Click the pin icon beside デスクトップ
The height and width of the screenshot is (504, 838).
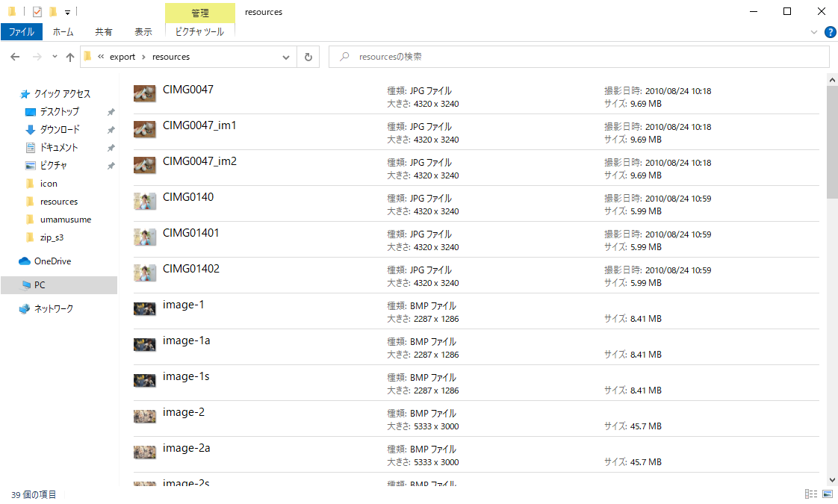111,112
